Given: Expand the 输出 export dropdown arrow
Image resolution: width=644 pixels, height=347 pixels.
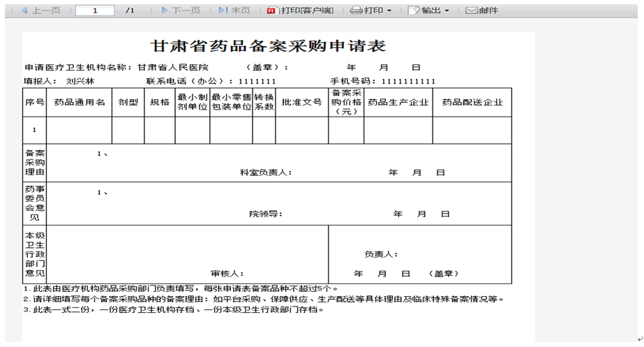Looking at the screenshot, I should pos(447,10).
